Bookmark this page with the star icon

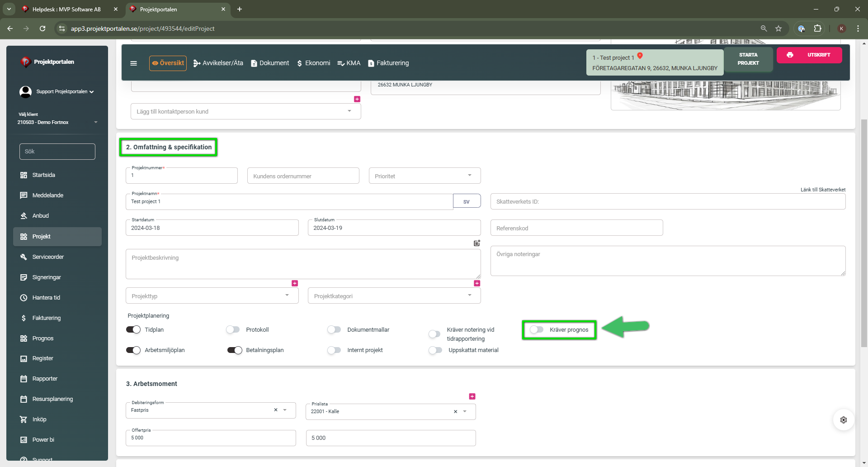pyautogui.click(x=778, y=29)
